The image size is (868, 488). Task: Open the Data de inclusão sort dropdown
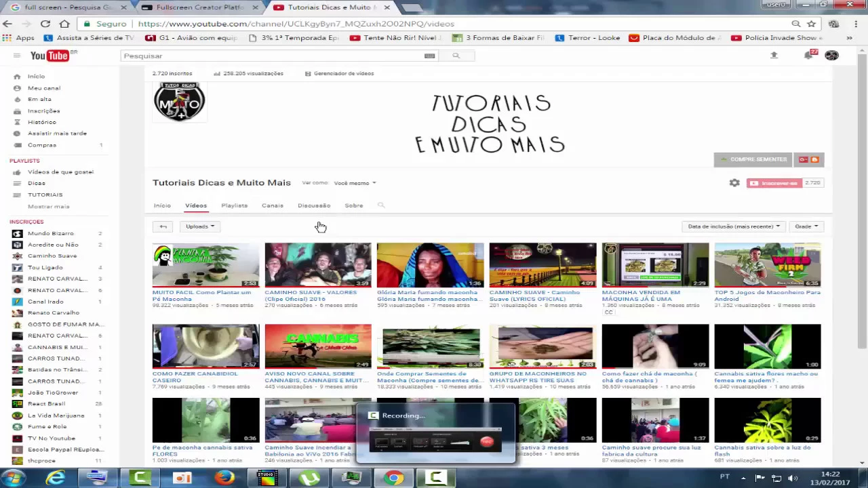point(734,226)
